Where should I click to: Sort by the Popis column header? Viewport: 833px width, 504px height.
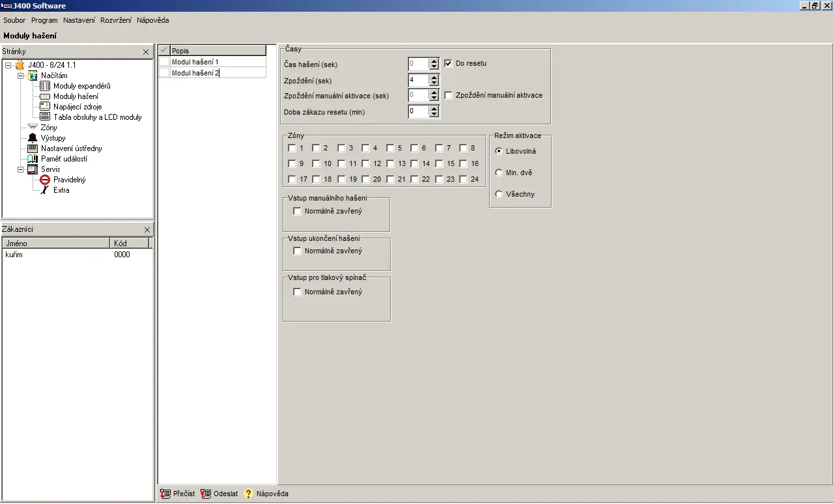tap(218, 51)
